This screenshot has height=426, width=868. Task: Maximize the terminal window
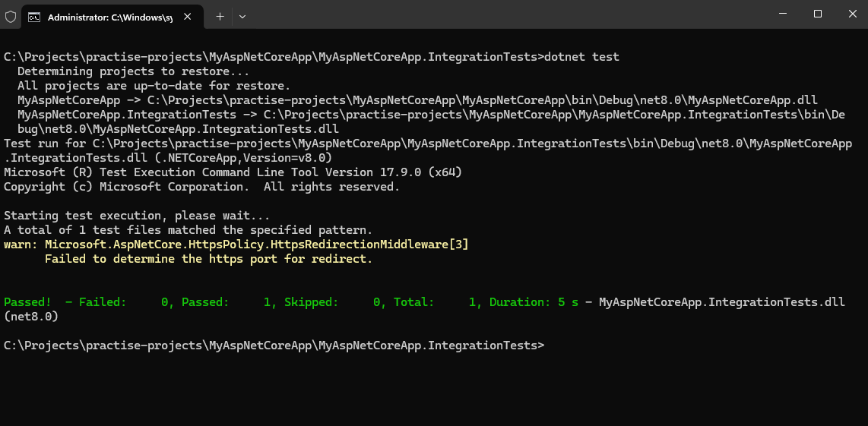coord(818,14)
